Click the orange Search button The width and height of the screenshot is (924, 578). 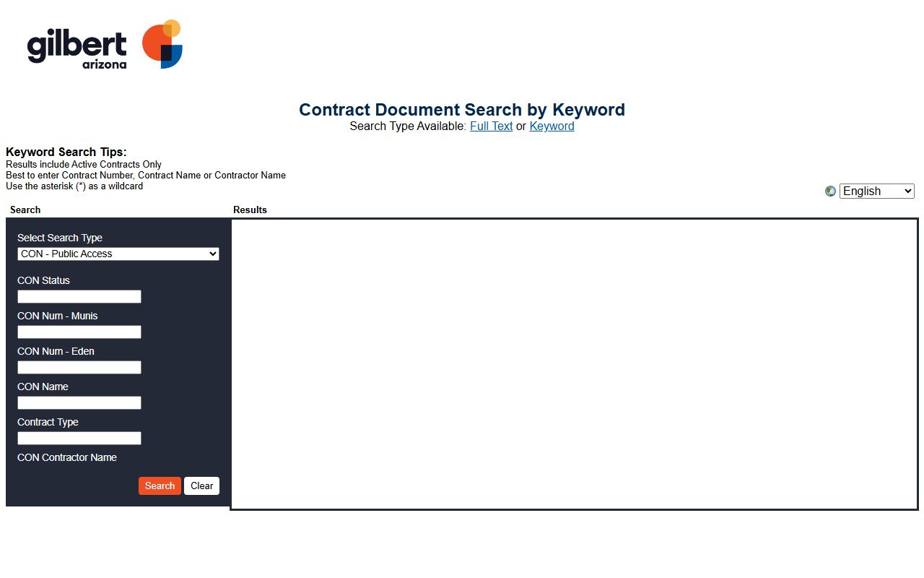pyautogui.click(x=160, y=486)
